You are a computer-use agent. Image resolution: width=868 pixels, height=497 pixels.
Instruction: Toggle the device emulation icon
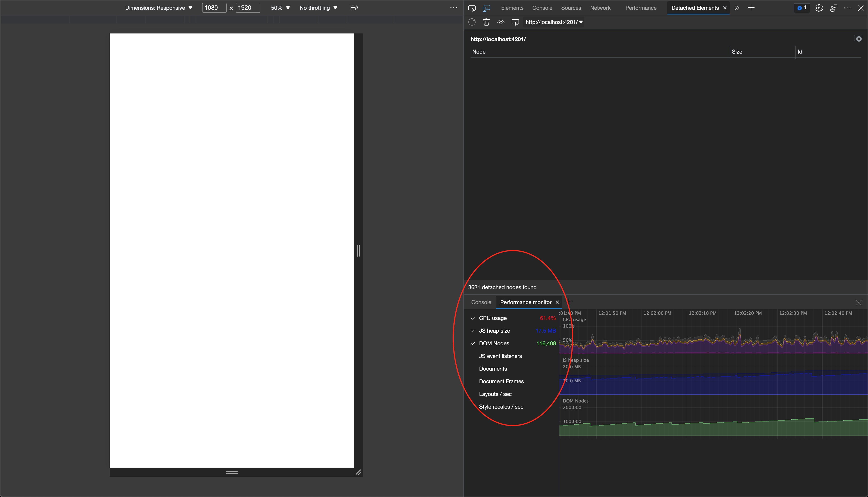(486, 8)
